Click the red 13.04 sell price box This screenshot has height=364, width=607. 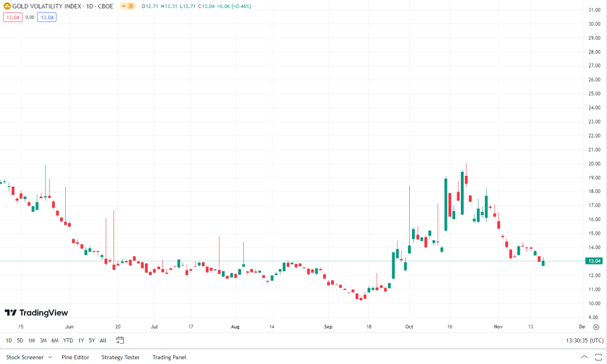click(13, 17)
